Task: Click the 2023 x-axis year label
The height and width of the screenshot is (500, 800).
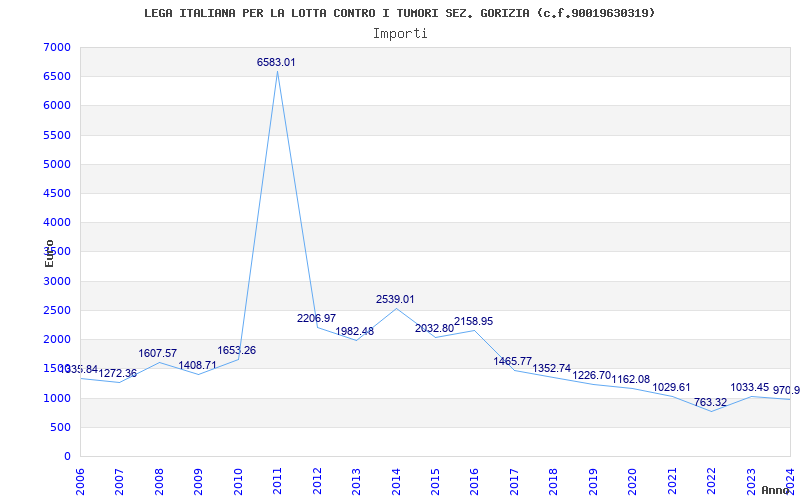Action: click(751, 481)
